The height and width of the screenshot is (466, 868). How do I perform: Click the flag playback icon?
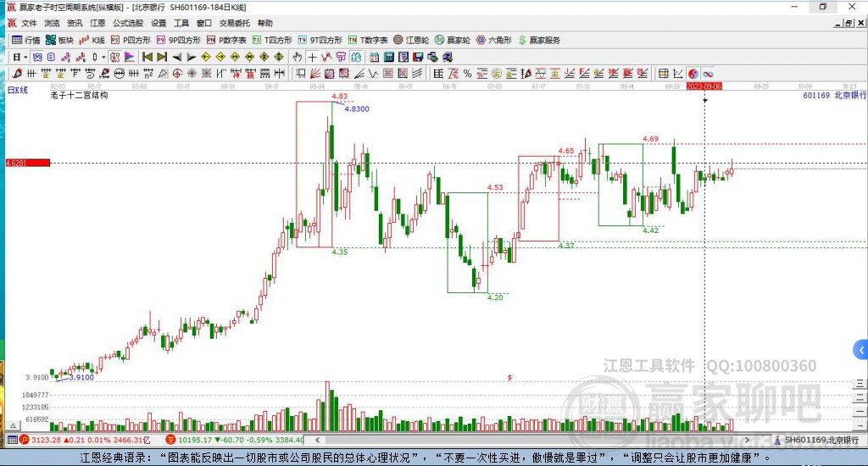[130, 57]
